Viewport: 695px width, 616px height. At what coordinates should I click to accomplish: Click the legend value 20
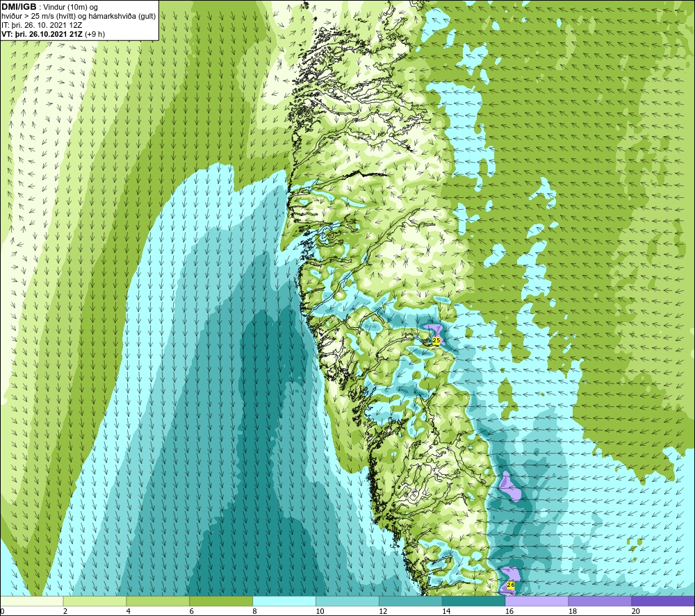(636, 611)
